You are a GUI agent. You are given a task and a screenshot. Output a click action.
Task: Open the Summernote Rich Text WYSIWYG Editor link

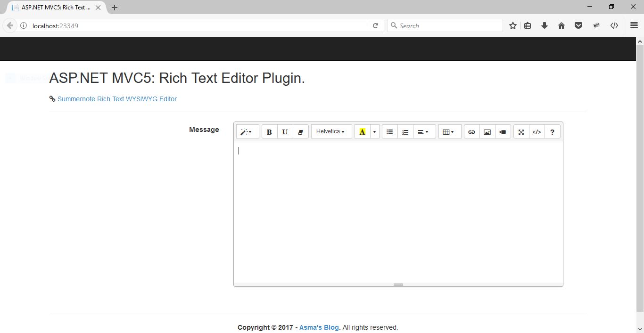coord(117,99)
